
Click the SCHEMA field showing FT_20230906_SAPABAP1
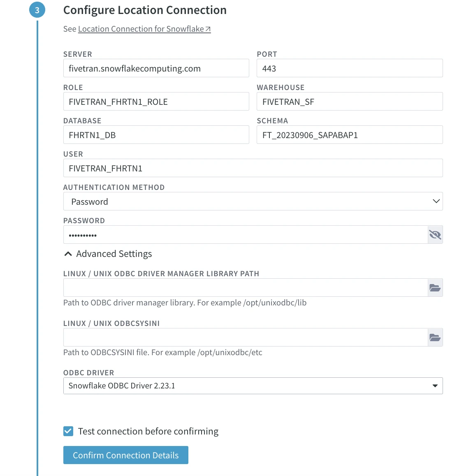pos(349,134)
